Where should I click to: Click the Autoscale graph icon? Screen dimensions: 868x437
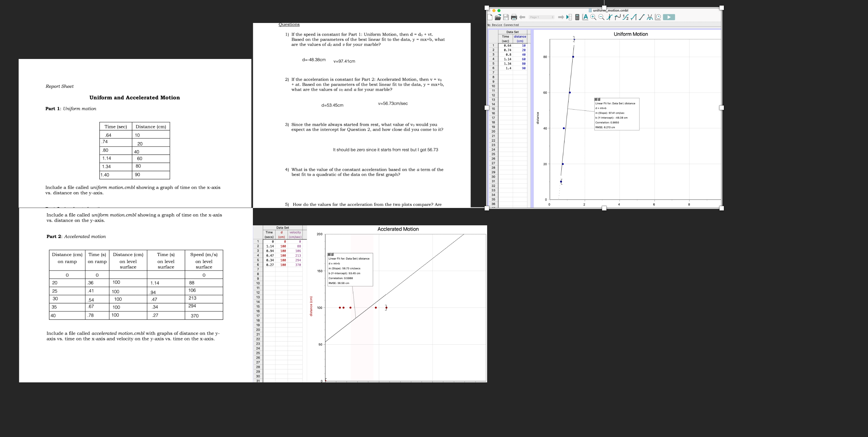click(585, 17)
